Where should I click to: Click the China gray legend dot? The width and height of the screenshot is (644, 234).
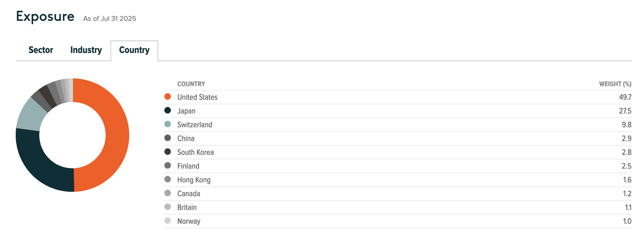point(168,138)
